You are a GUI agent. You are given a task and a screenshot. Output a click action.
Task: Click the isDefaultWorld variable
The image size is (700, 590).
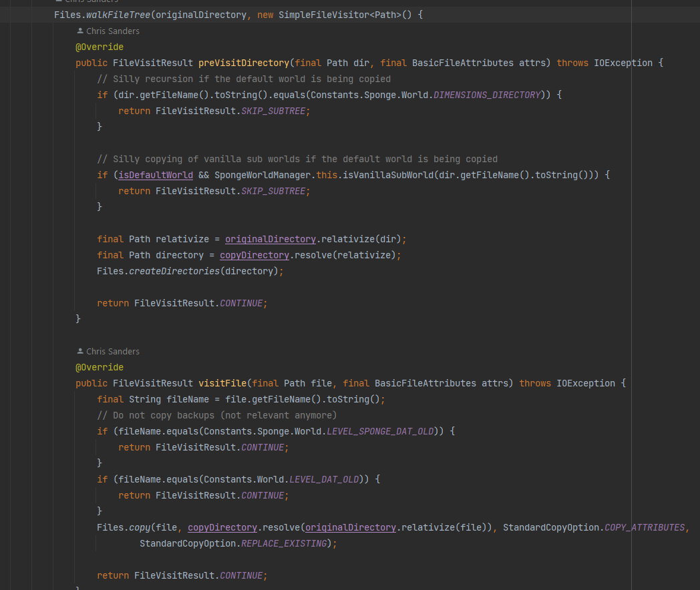156,175
